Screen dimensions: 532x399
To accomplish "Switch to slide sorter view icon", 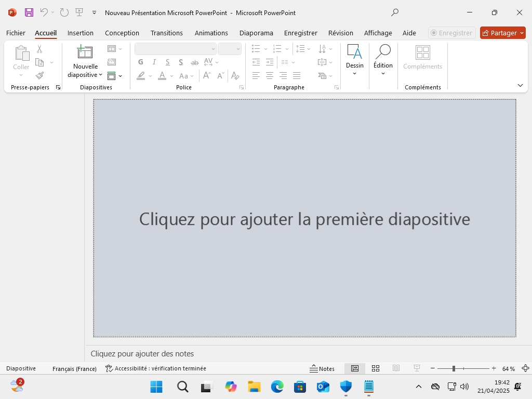I will [376, 368].
